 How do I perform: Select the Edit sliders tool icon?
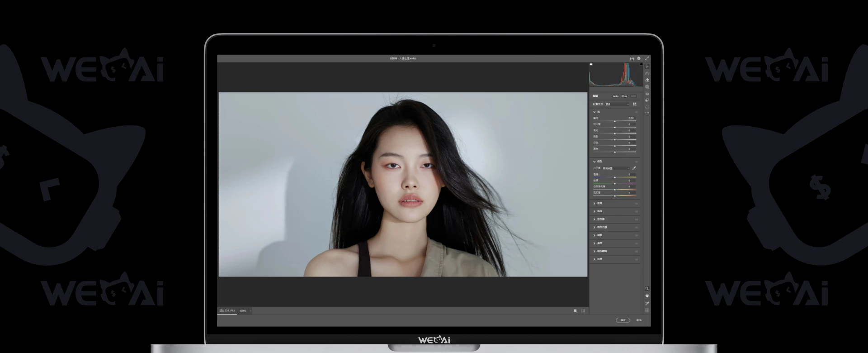(x=647, y=66)
